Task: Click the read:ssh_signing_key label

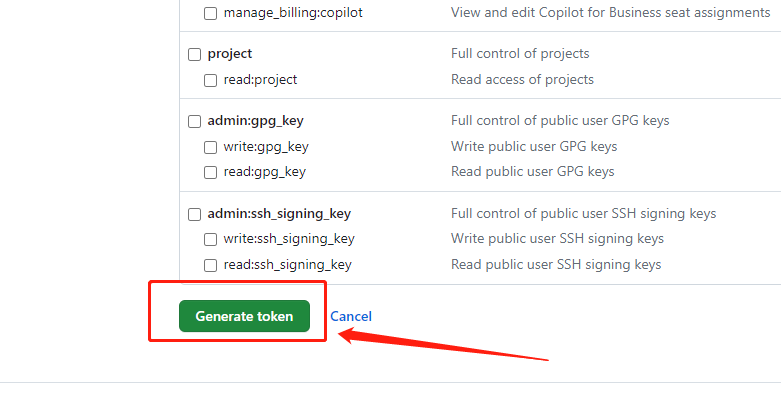Action: pyautogui.click(x=287, y=265)
